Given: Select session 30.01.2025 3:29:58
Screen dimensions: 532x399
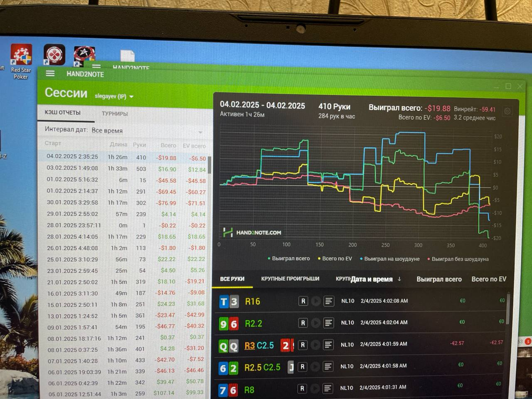Looking at the screenshot, I should pyautogui.click(x=125, y=202).
